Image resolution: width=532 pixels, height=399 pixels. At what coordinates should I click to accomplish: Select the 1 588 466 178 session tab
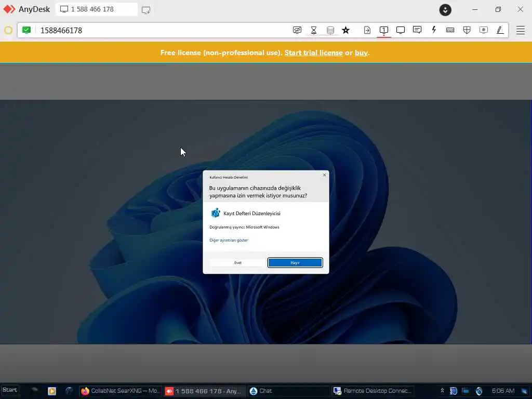[97, 9]
